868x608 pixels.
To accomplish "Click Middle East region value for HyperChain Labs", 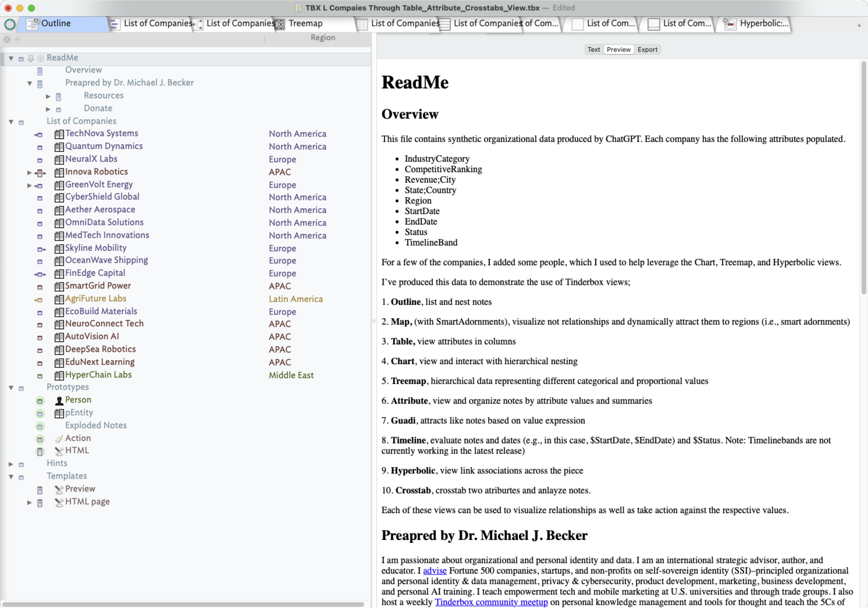I will tap(291, 376).
